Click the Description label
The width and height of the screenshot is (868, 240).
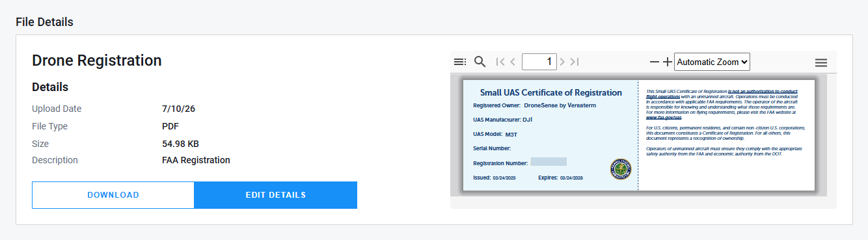[x=55, y=160]
